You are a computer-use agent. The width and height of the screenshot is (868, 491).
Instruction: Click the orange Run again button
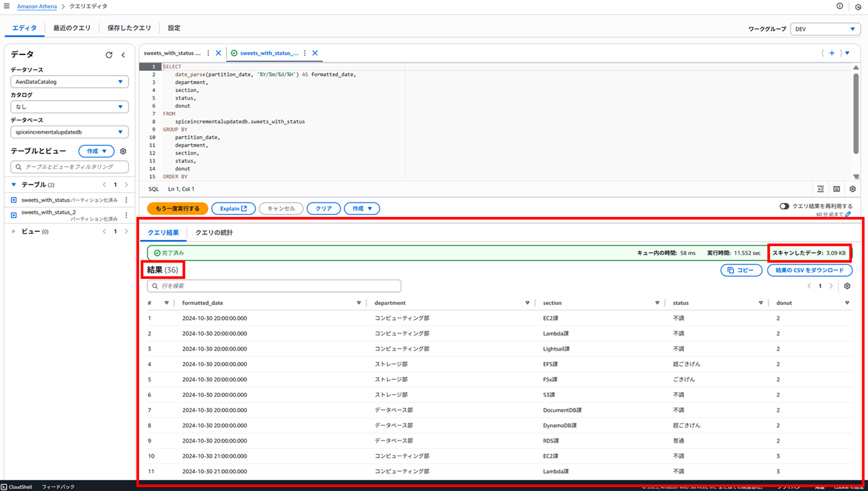coord(178,209)
